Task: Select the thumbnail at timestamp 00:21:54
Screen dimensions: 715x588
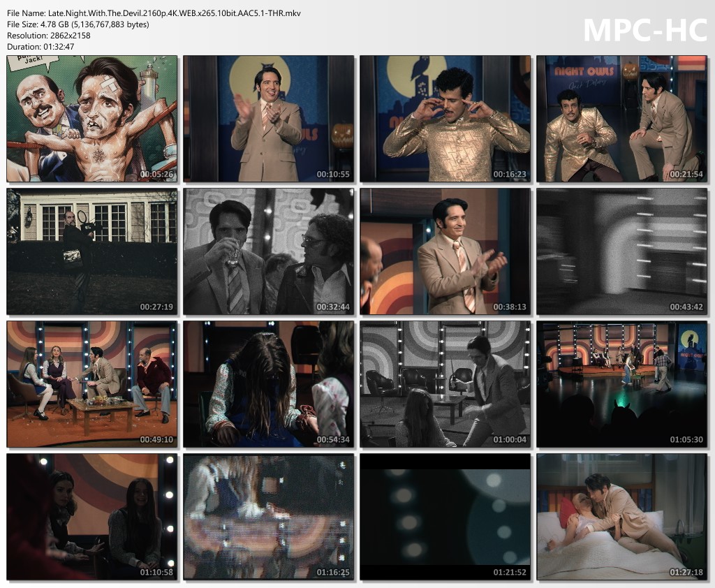Action: (622, 119)
